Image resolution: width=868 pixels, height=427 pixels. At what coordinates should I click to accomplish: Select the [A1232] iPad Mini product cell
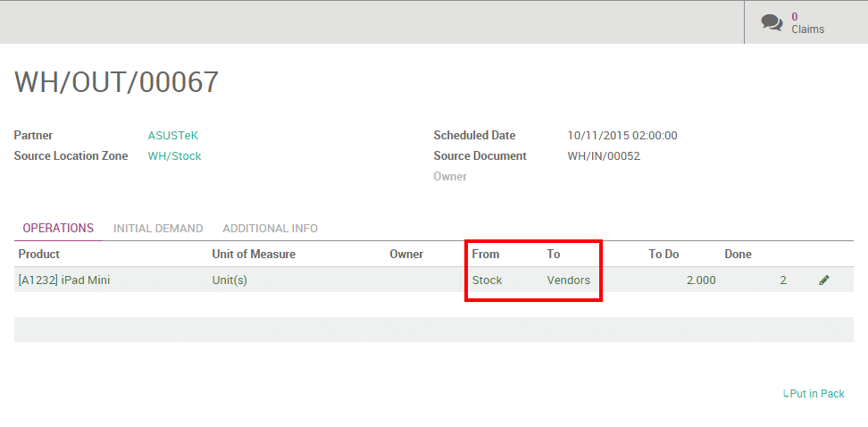[x=64, y=280]
